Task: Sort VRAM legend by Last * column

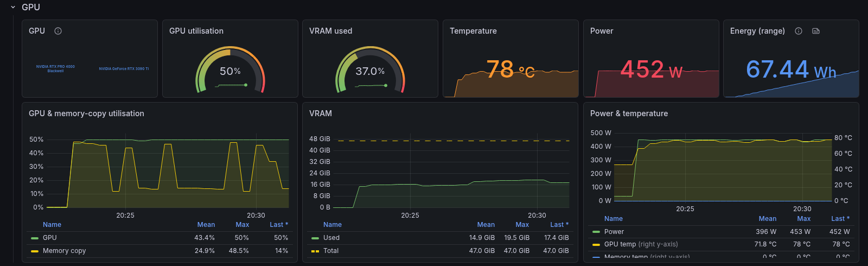Action: [x=559, y=225]
